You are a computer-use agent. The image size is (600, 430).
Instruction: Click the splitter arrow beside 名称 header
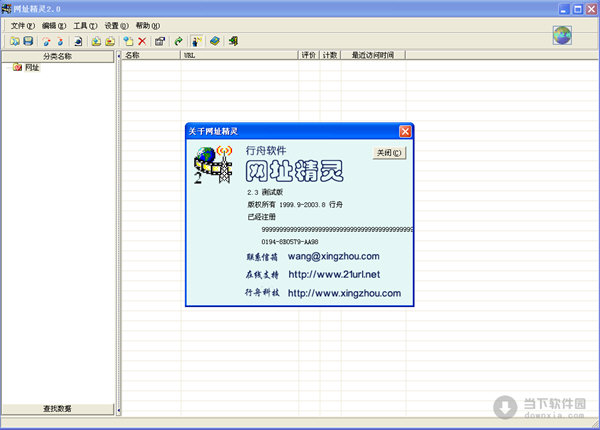pyautogui.click(x=119, y=56)
